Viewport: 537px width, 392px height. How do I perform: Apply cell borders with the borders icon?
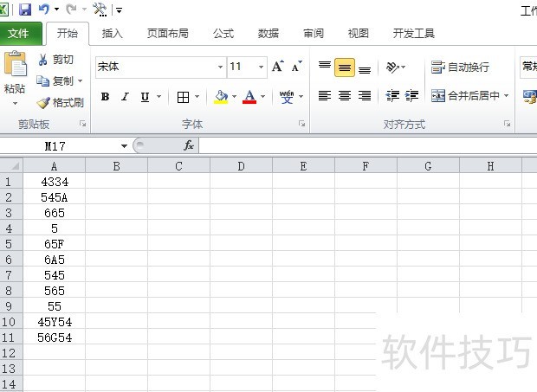coord(184,97)
